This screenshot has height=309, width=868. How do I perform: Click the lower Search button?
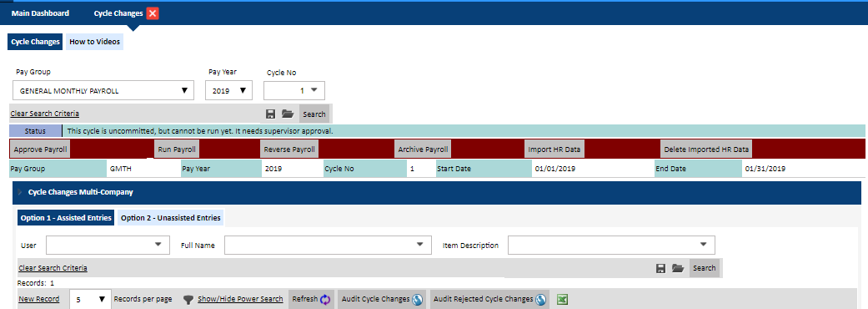click(704, 268)
